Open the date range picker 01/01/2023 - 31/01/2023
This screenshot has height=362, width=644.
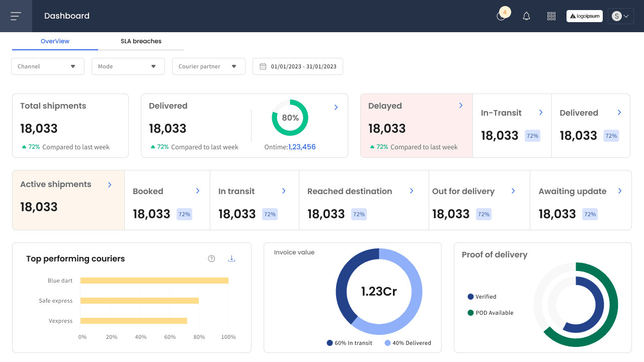pos(298,66)
